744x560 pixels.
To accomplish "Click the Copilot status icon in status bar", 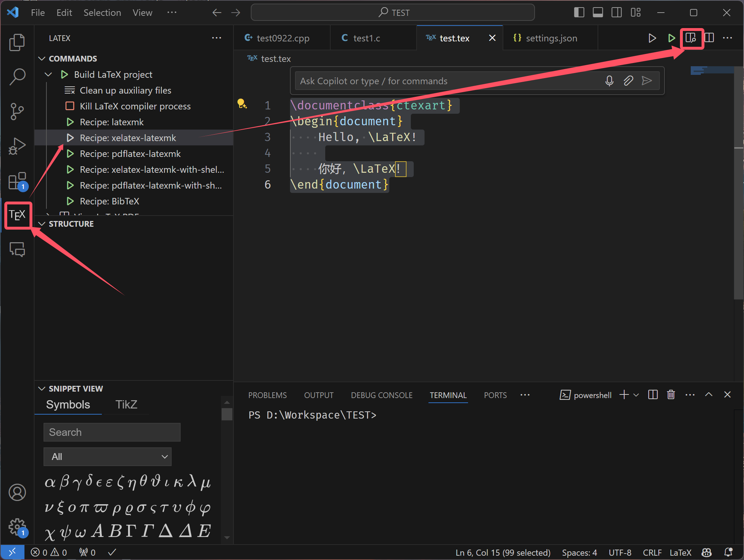I will pos(707,552).
